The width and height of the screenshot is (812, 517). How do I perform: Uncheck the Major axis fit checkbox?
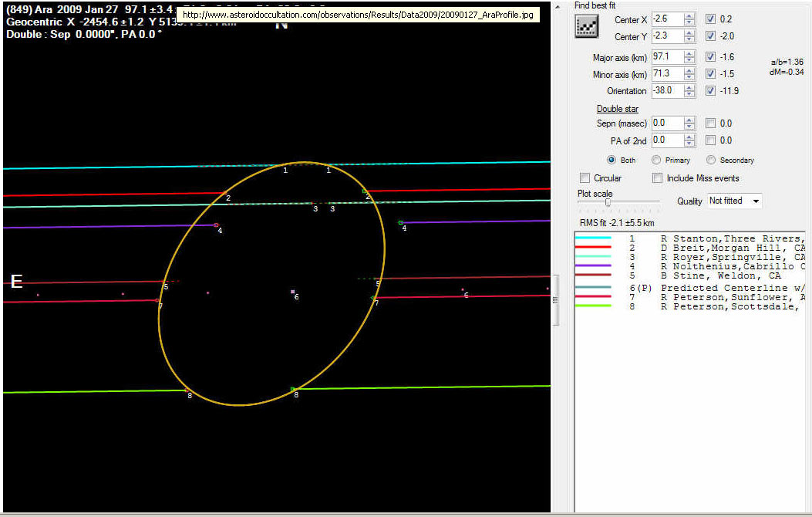point(710,57)
